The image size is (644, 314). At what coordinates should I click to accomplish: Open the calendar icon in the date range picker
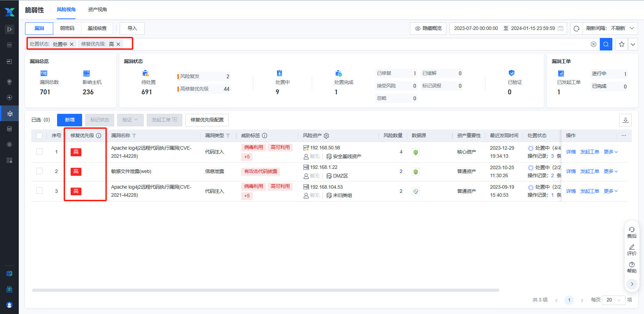coord(561,29)
